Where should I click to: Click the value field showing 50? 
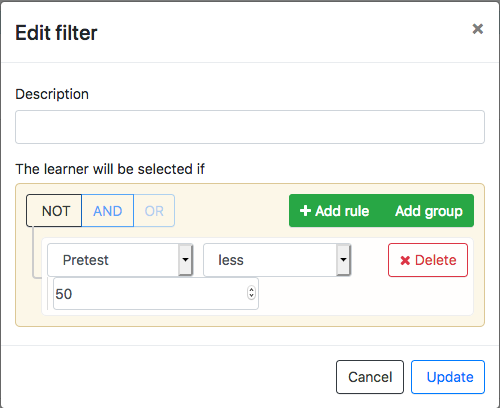(156, 294)
